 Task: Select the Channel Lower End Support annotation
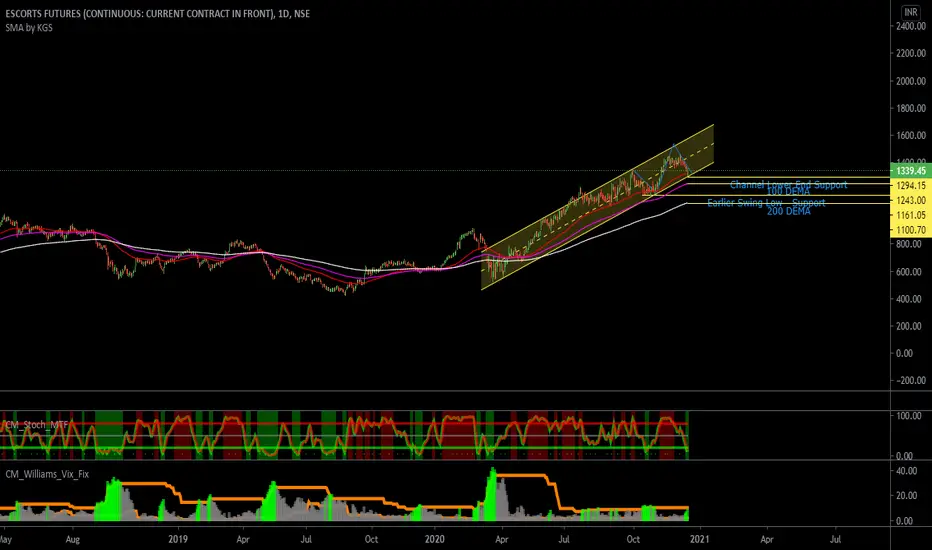[x=788, y=184]
